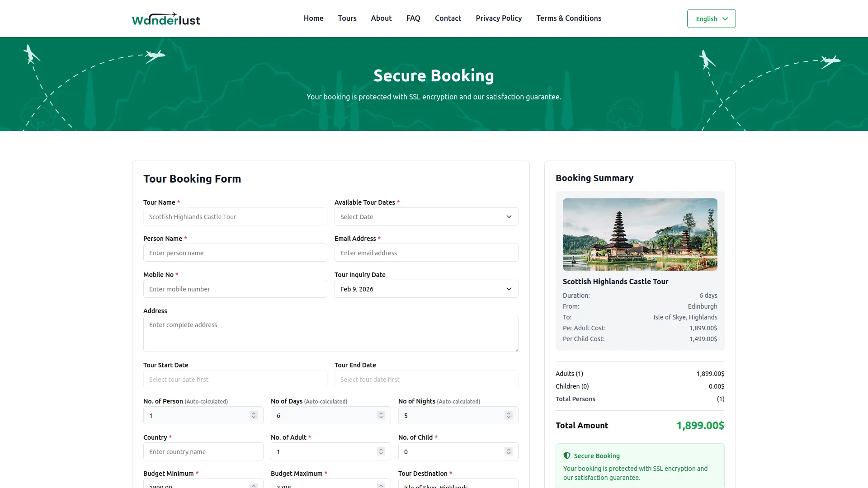868x488 pixels.
Task: Open the FAQ page
Action: pos(413,18)
